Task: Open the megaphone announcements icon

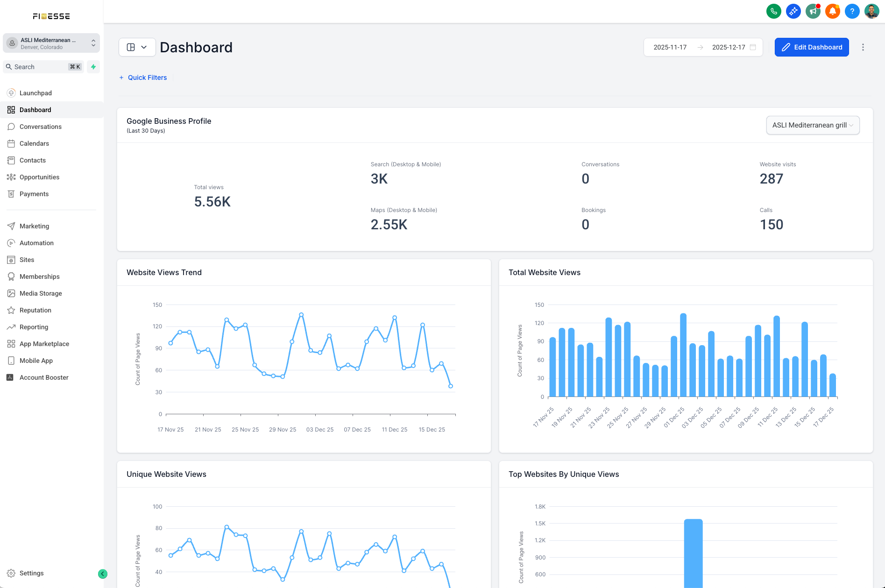Action: point(813,11)
